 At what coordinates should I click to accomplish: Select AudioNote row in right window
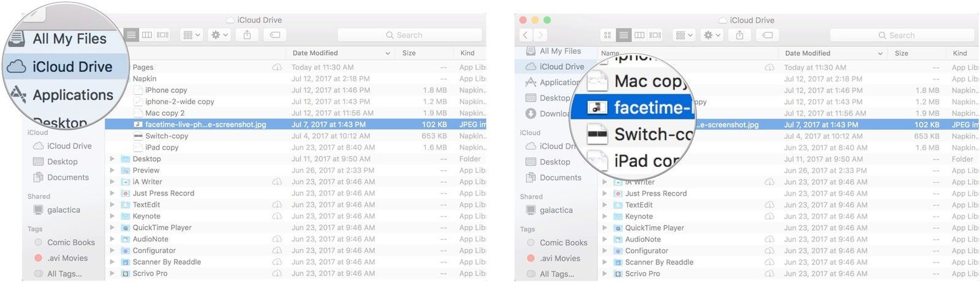coord(788,239)
